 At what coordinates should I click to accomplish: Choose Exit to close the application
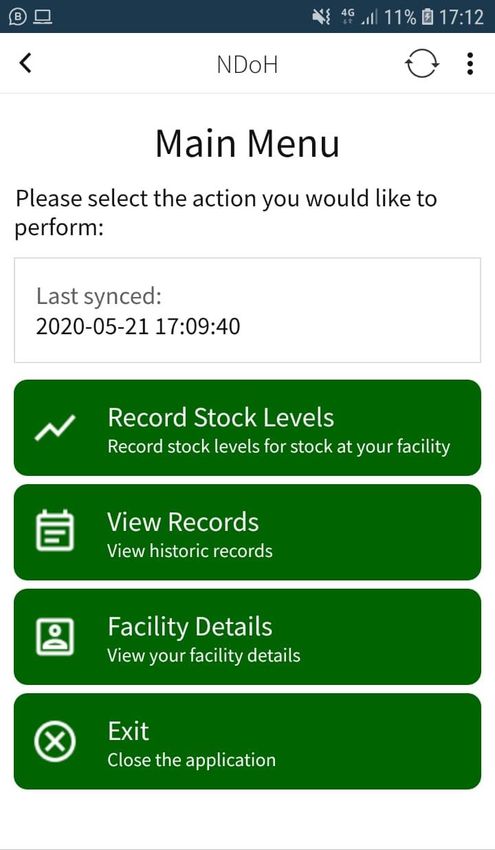click(247, 741)
